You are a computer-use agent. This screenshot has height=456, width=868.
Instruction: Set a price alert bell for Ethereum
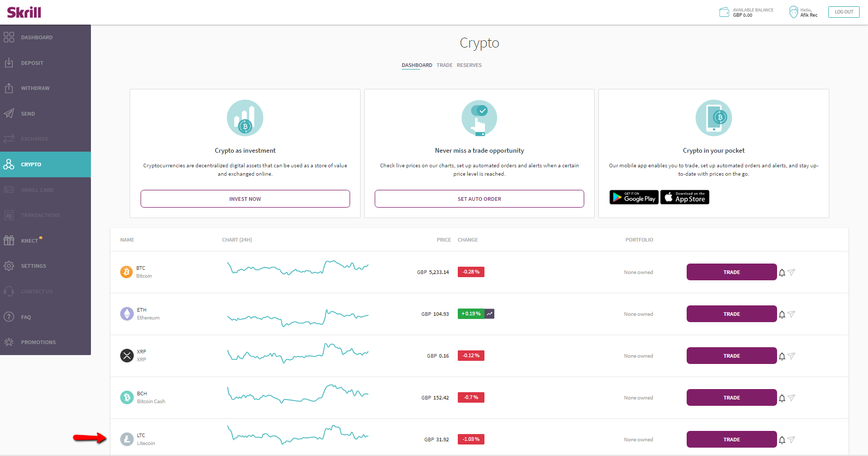click(x=782, y=314)
